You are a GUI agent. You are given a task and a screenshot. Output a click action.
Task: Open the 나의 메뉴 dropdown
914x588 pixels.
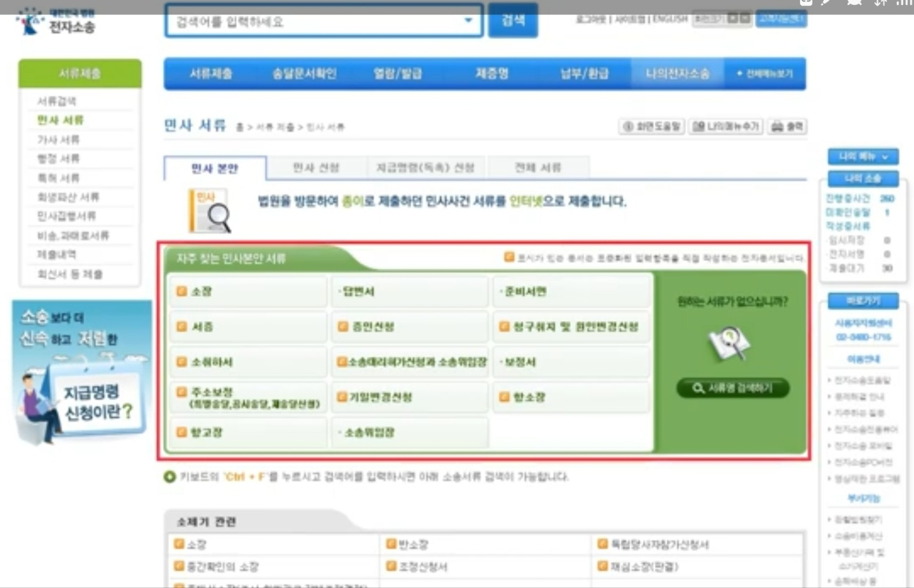pos(863,157)
